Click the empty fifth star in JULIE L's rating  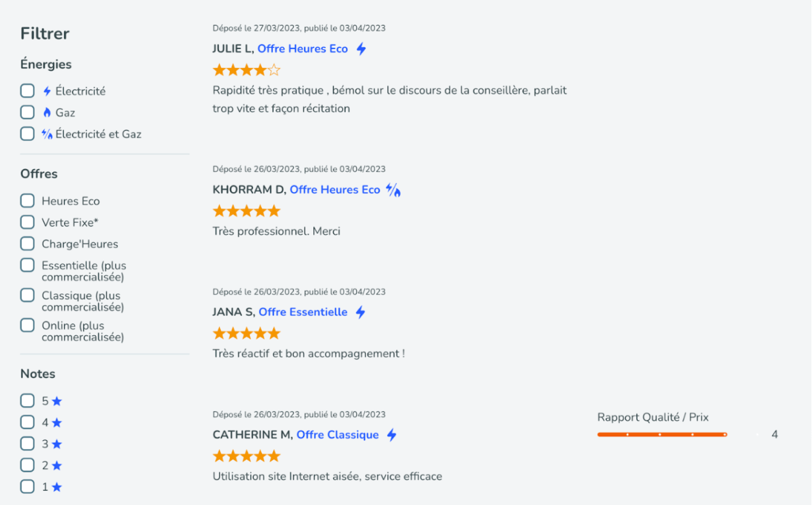click(272, 69)
